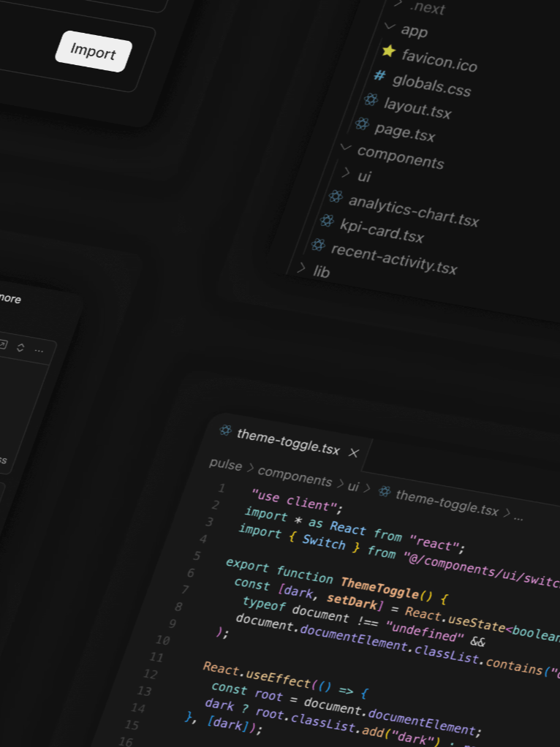The width and height of the screenshot is (560, 747).
Task: Open the three-dots menu in left panel
Action: pyautogui.click(x=39, y=351)
